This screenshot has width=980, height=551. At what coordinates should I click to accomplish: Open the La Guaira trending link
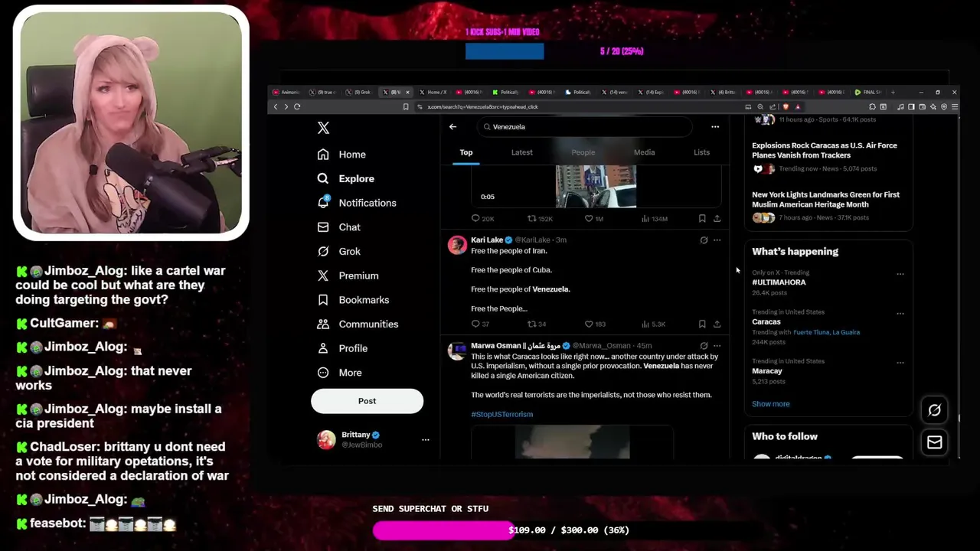[x=844, y=332]
